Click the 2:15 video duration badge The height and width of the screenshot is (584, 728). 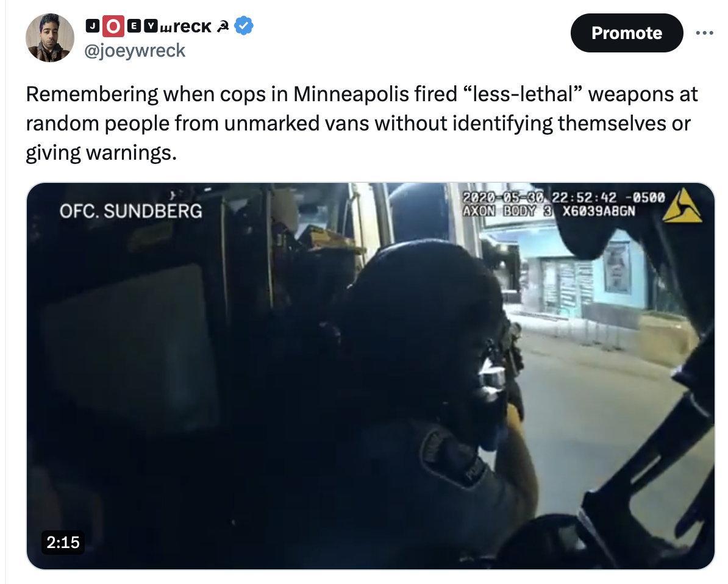pos(63,542)
